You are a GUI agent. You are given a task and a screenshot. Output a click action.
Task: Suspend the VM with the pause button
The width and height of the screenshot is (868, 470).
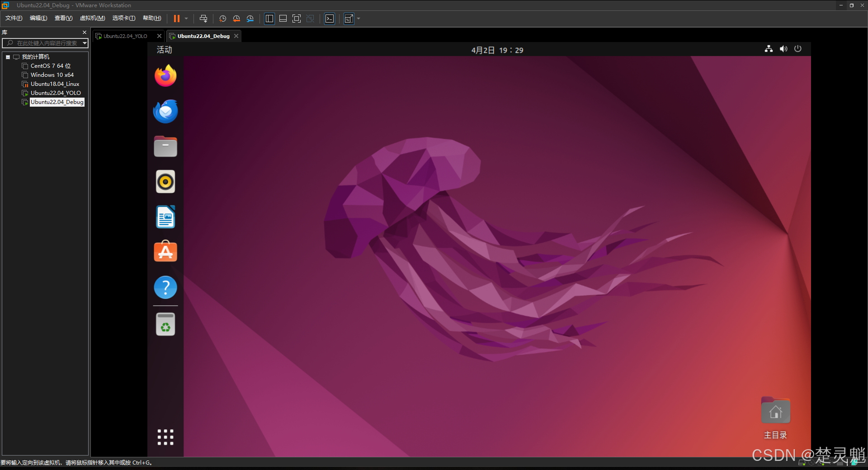pos(177,19)
